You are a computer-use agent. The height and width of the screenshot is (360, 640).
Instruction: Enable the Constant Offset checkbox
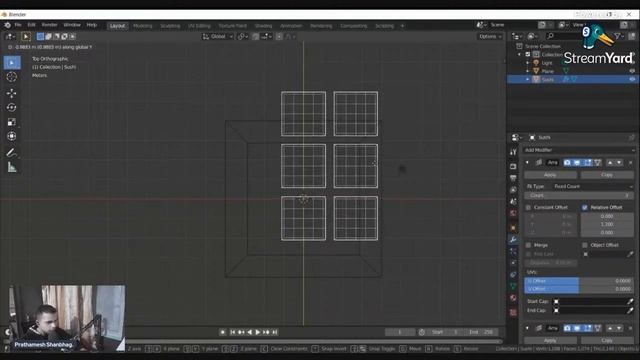pos(528,208)
